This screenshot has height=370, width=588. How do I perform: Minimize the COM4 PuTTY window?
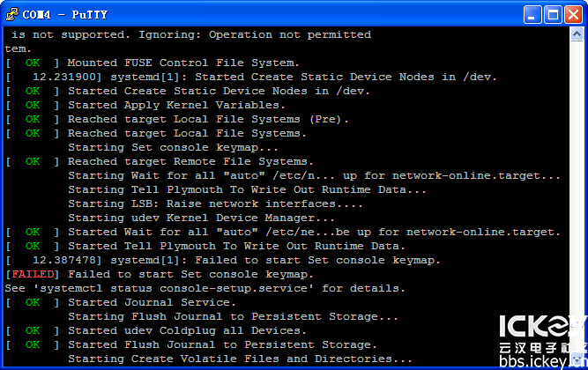(532, 15)
